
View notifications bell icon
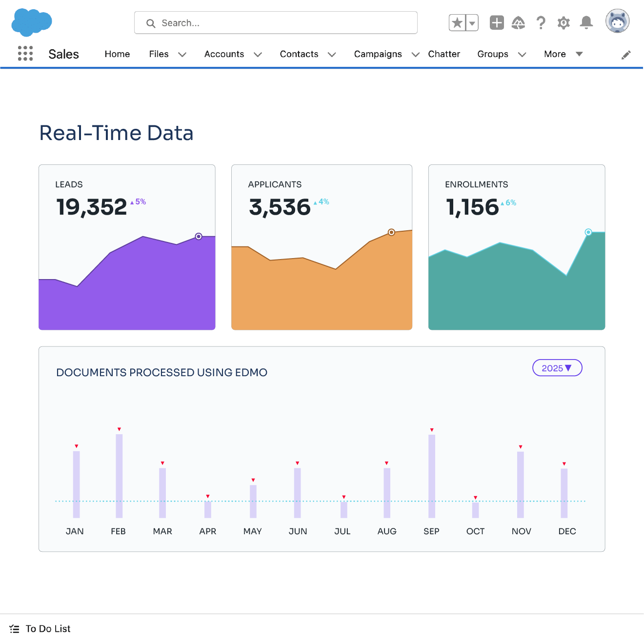(586, 23)
